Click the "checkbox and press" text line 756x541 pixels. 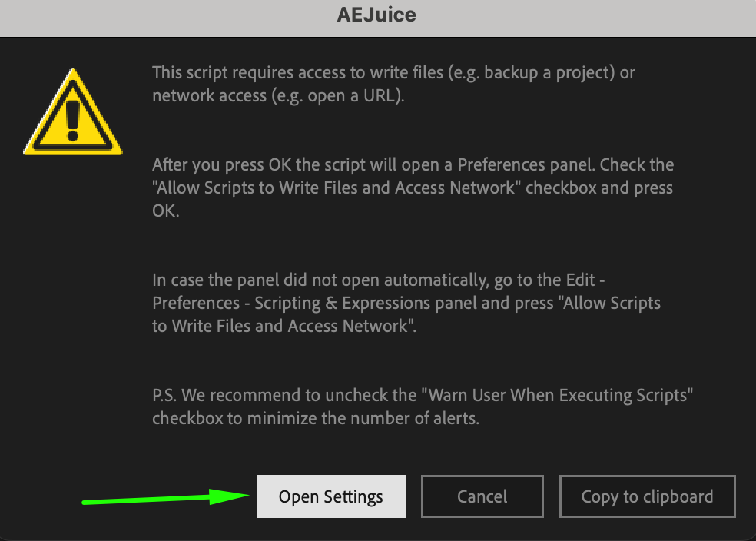599,188
